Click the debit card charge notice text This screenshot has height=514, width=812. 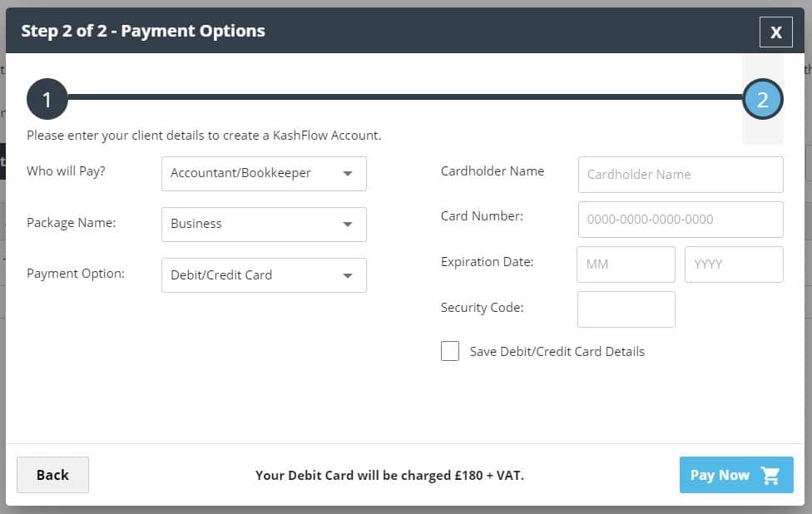[389, 476]
